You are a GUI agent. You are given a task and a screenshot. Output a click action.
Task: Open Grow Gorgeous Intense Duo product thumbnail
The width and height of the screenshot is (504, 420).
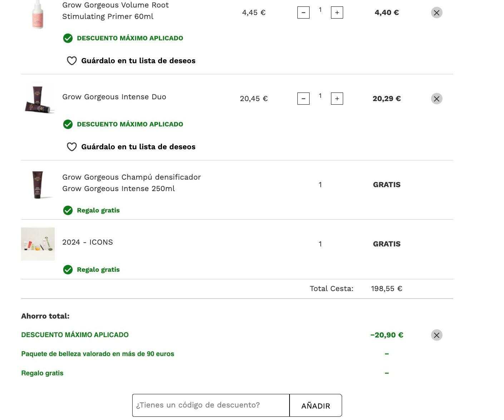(38, 99)
